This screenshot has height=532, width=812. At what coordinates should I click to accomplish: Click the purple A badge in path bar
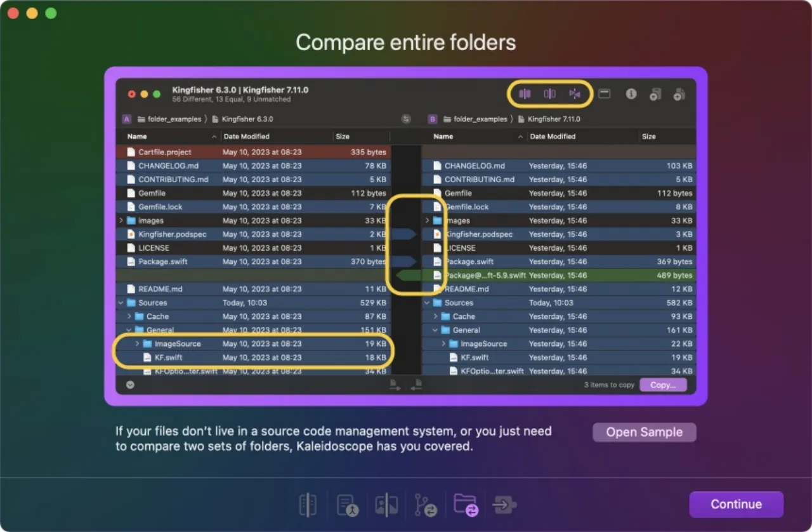pyautogui.click(x=127, y=119)
